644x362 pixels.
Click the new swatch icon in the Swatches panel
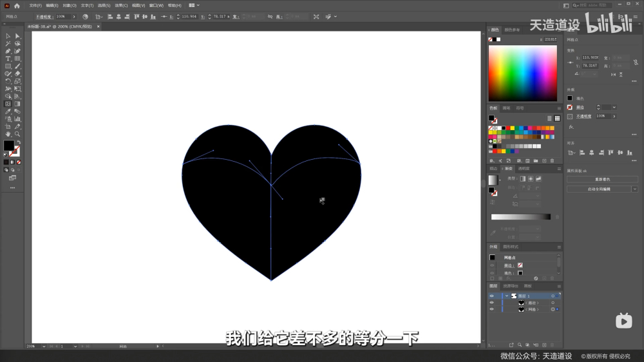pos(544,160)
